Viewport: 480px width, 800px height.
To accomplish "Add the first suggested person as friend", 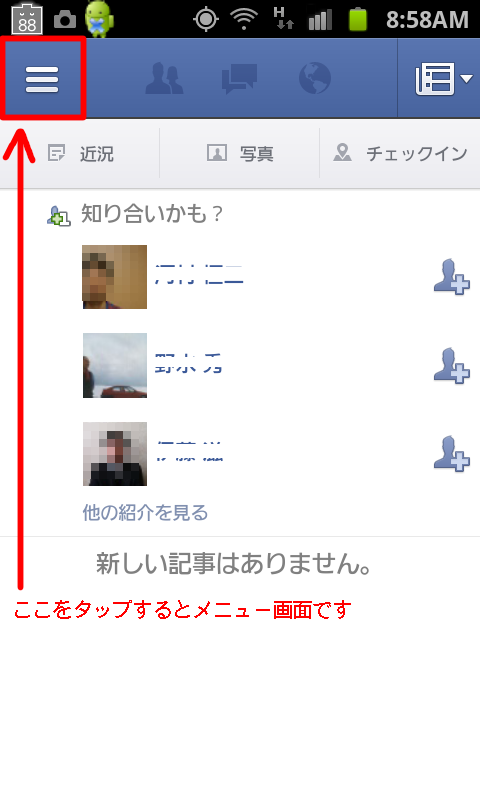I will pyautogui.click(x=451, y=277).
